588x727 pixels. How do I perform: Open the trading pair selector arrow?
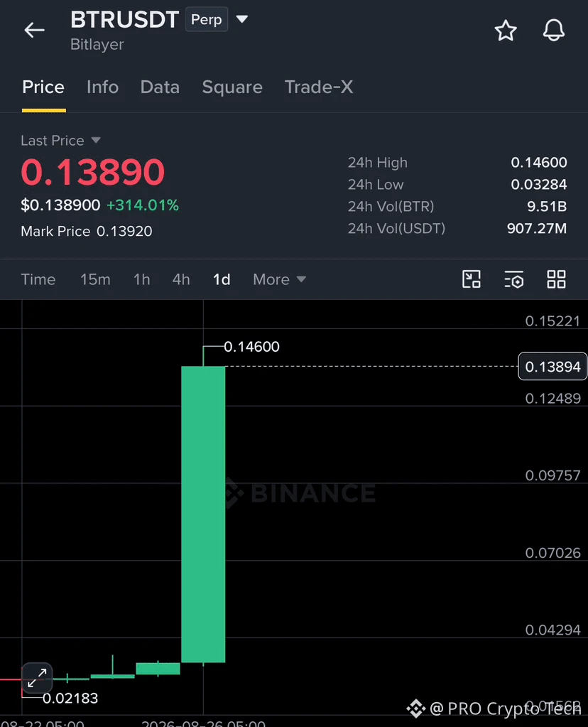coord(242,19)
